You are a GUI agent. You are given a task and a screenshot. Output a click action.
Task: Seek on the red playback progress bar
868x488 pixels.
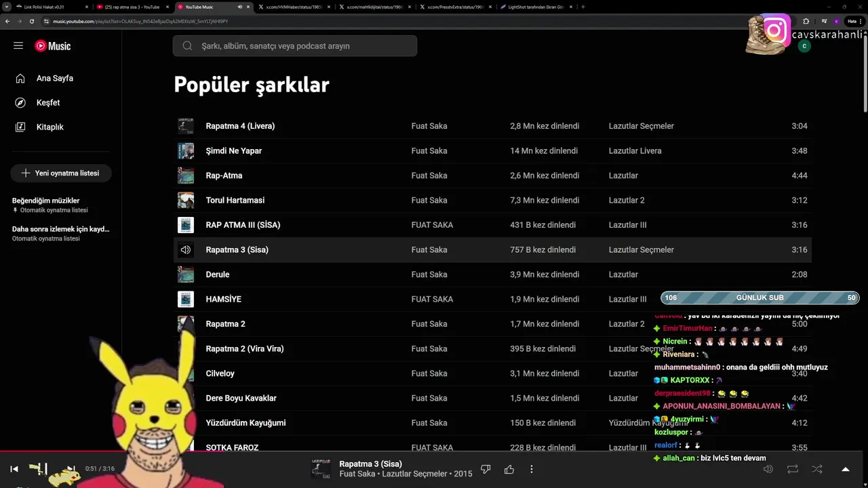[434, 451]
